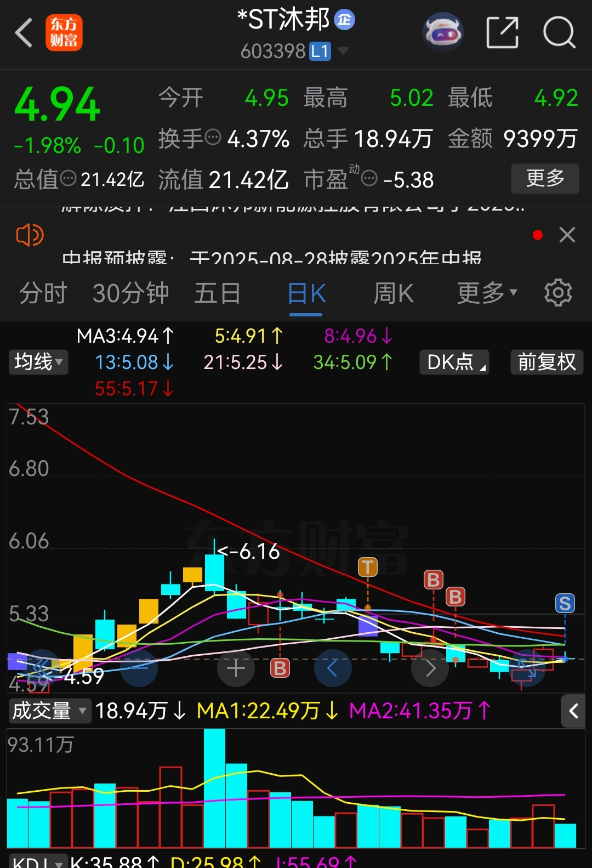This screenshot has height=868, width=592.
Task: Tap the blue S sell marker
Action: click(565, 603)
